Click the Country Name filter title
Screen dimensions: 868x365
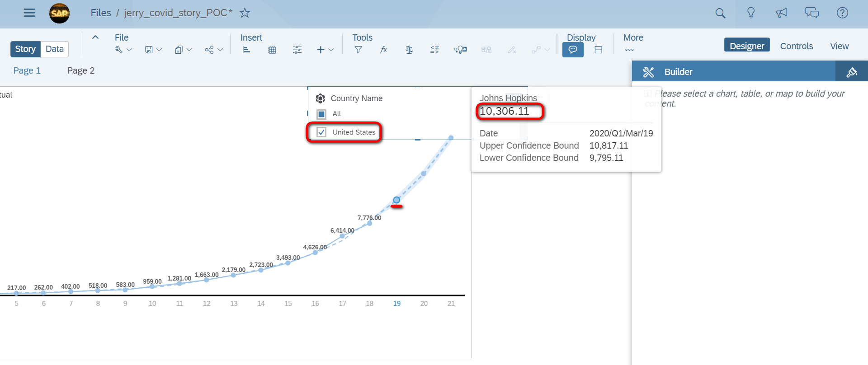click(x=357, y=98)
